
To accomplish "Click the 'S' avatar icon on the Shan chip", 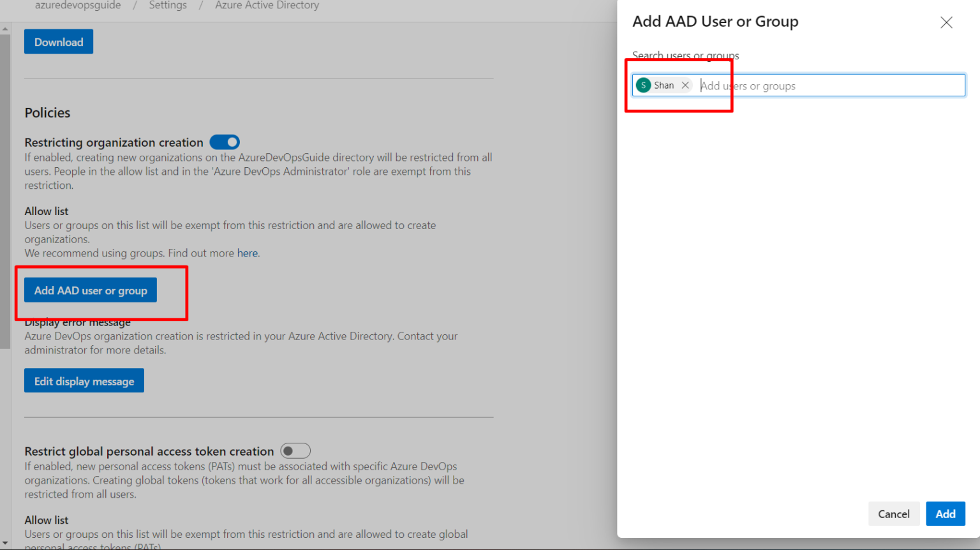I will (x=643, y=84).
